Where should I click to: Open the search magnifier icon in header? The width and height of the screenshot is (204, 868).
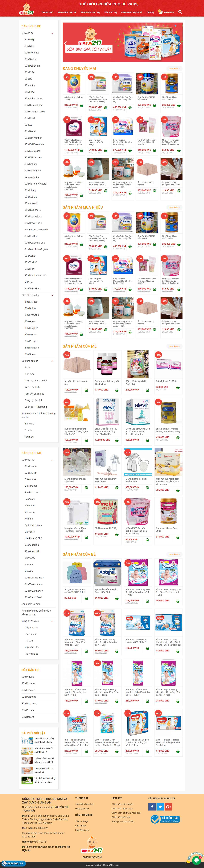(180, 12)
